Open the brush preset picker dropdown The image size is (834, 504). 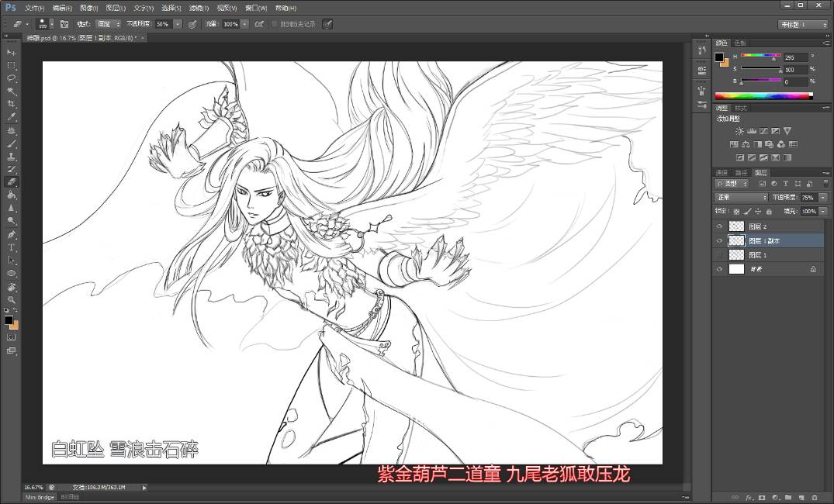point(52,25)
